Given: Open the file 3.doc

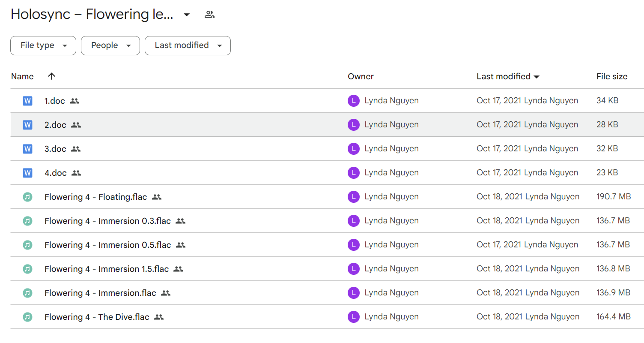Looking at the screenshot, I should (x=55, y=149).
